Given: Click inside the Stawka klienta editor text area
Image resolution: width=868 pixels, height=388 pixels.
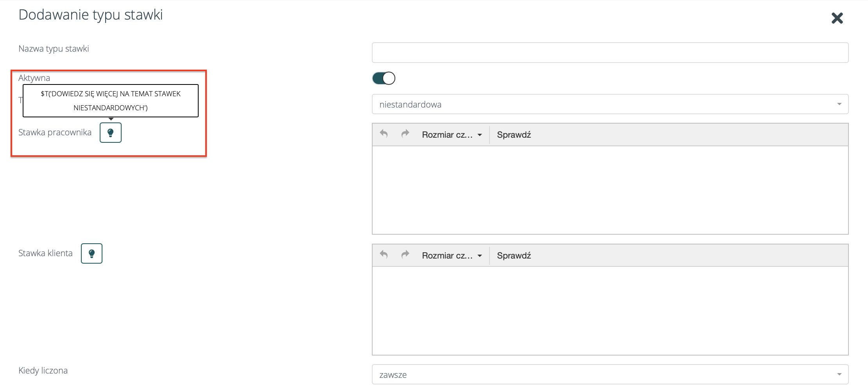Looking at the screenshot, I should [x=610, y=311].
